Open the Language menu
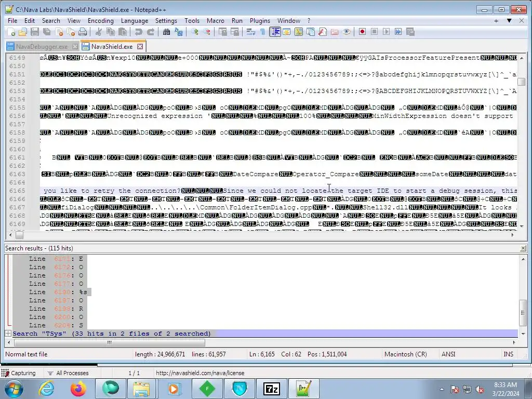The width and height of the screenshot is (532, 399). coord(135,21)
